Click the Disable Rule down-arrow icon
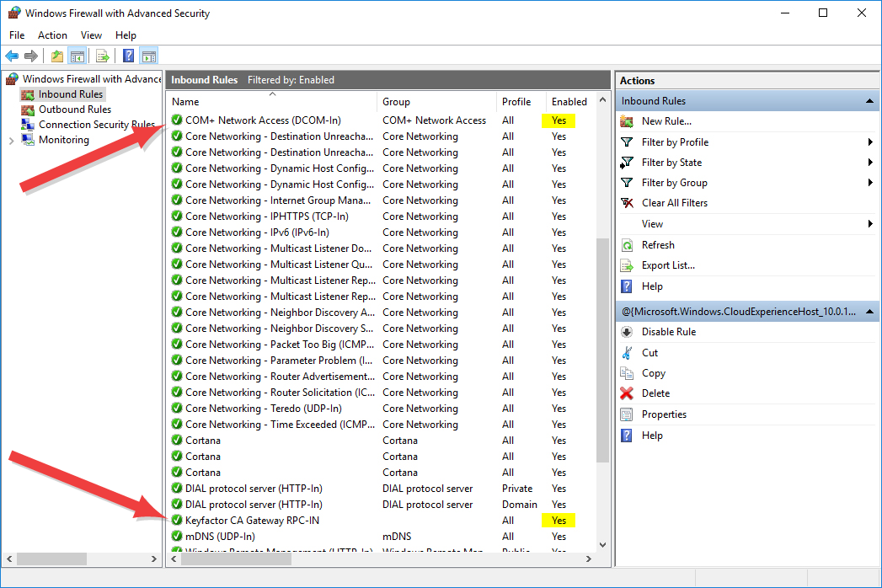The height and width of the screenshot is (588, 882). (627, 331)
